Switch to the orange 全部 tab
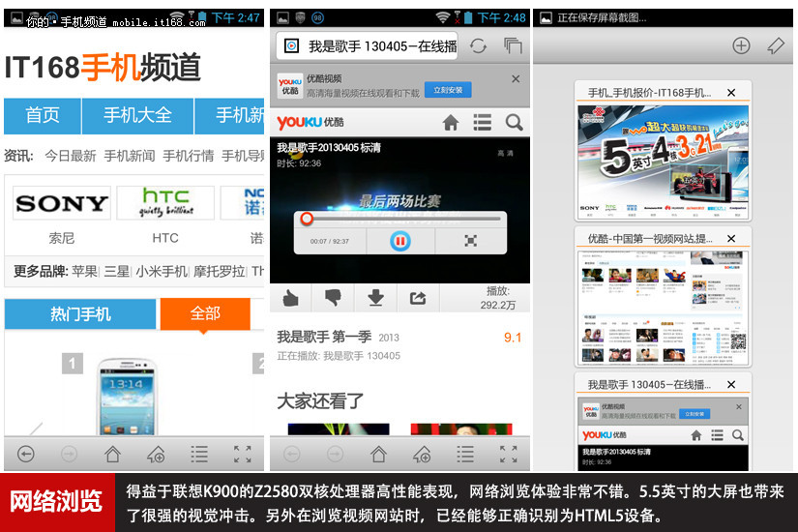The height and width of the screenshot is (532, 798). (x=205, y=313)
